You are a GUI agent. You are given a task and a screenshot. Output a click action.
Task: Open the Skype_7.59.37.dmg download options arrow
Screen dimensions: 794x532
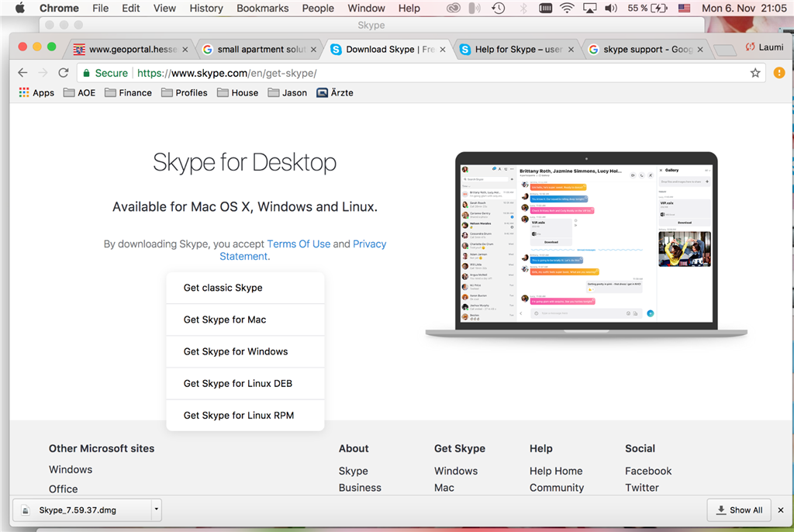(x=157, y=510)
